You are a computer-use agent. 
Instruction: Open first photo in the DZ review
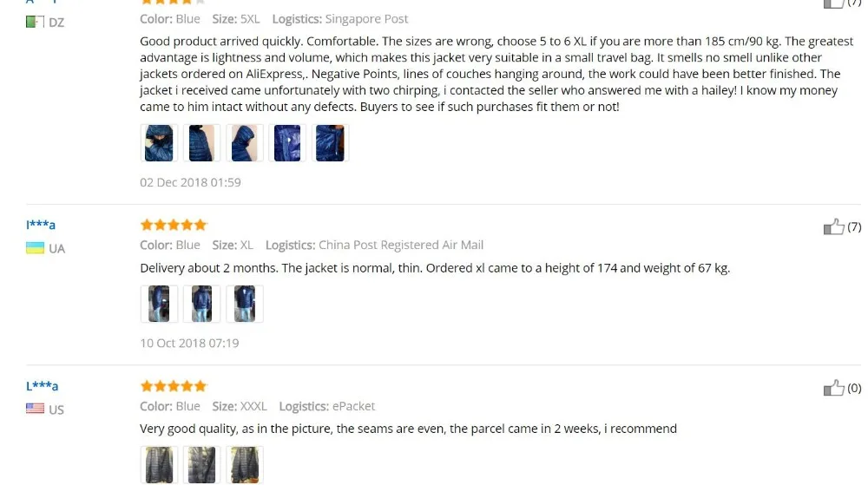coord(159,143)
